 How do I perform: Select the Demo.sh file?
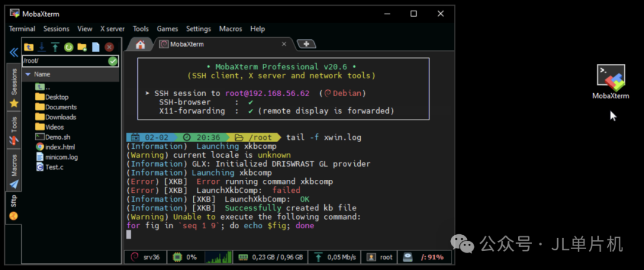coord(53,137)
